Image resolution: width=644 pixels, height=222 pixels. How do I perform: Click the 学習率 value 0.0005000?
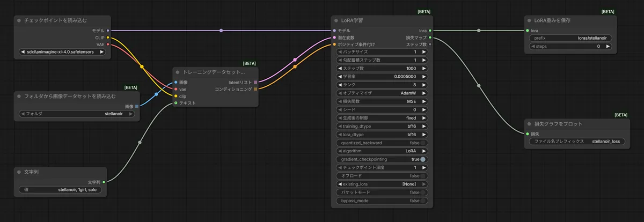tap(404, 77)
